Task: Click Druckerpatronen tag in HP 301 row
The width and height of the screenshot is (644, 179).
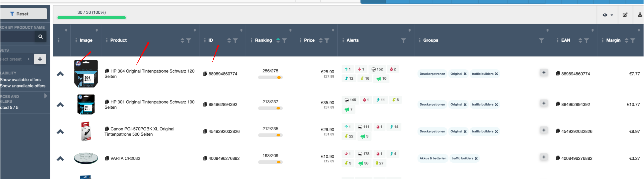Action: point(432,104)
